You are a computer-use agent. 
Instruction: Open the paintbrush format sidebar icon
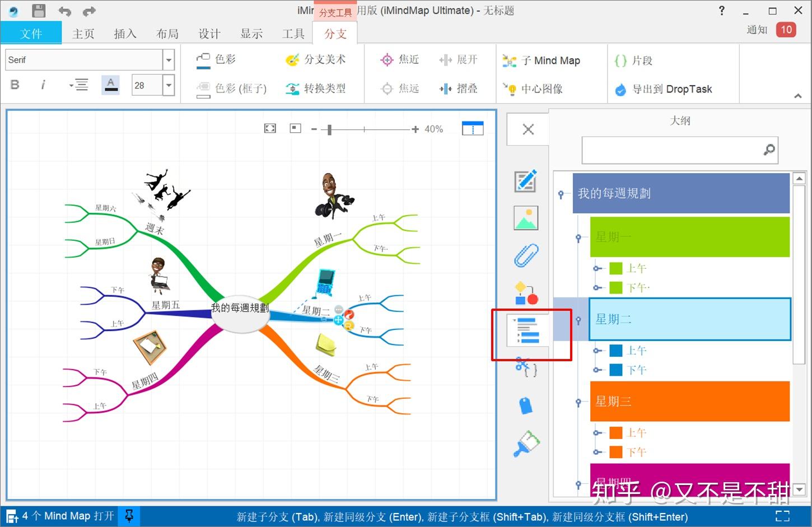pyautogui.click(x=526, y=444)
